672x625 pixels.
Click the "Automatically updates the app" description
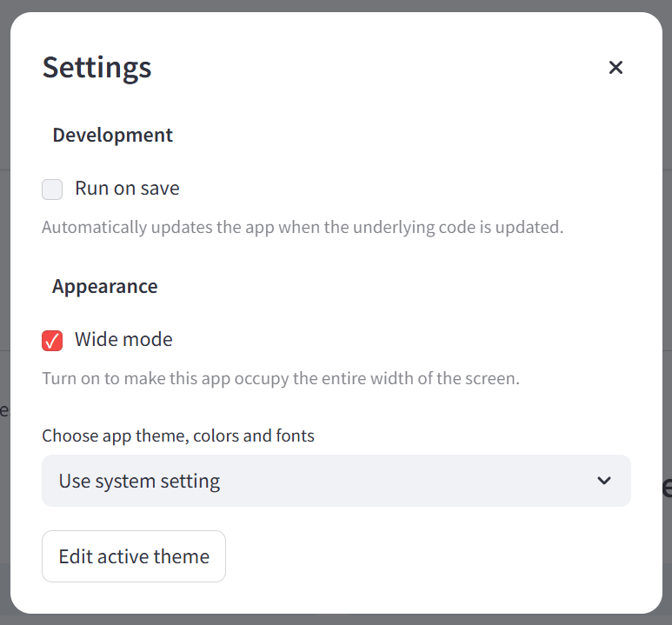pyautogui.click(x=303, y=228)
